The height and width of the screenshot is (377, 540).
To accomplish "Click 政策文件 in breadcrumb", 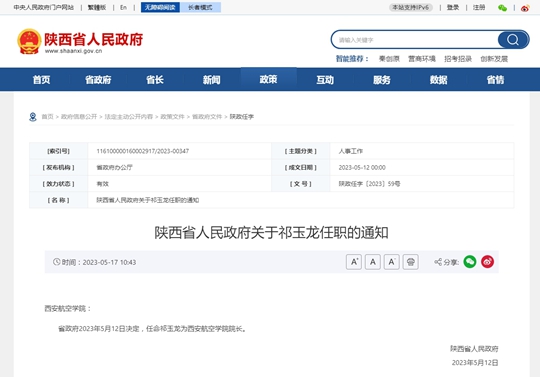I will (x=173, y=117).
